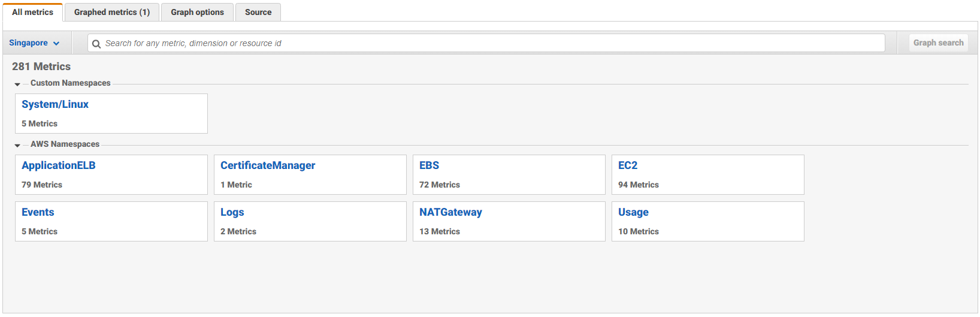Image resolution: width=980 pixels, height=317 pixels.
Task: Open the ApplicationELB namespace
Action: point(59,165)
